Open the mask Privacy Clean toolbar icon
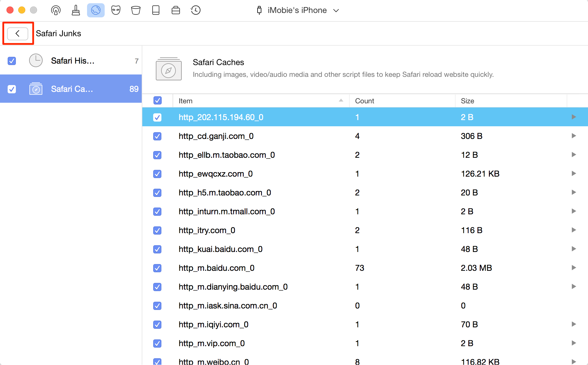The width and height of the screenshot is (588, 365). click(x=116, y=10)
